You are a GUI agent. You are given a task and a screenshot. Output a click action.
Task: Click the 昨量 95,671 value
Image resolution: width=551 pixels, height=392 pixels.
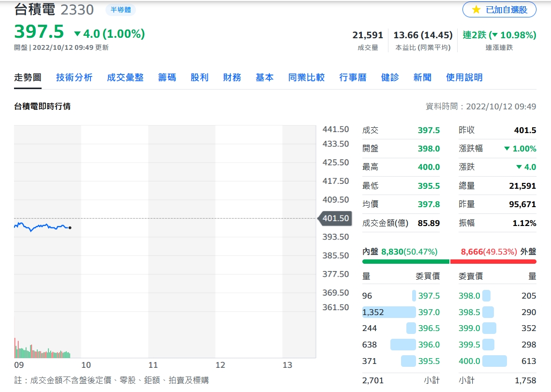click(x=522, y=204)
